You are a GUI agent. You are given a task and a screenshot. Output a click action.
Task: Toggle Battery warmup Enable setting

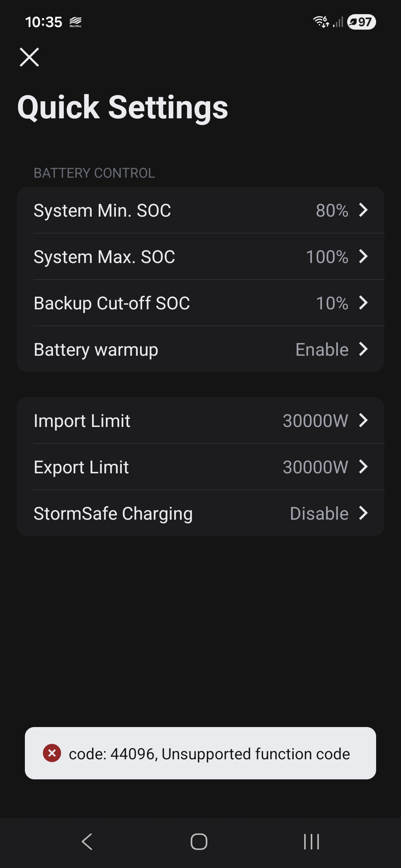tap(322, 349)
